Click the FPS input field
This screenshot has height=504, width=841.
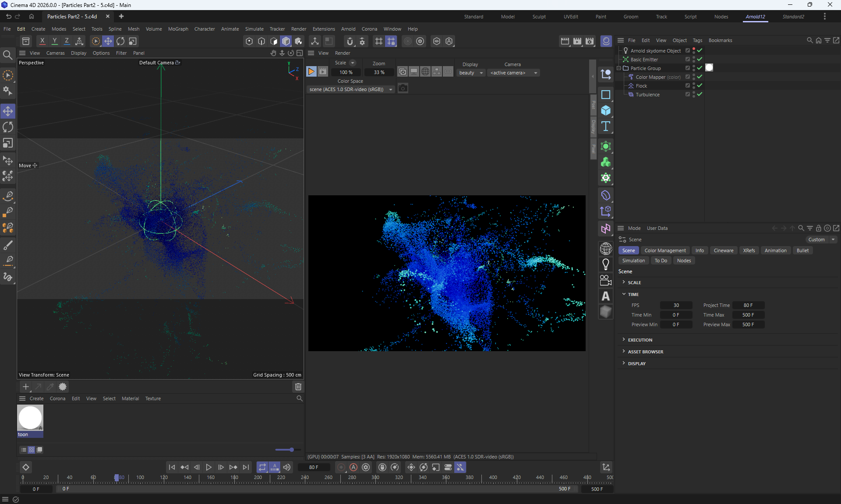pyautogui.click(x=676, y=305)
